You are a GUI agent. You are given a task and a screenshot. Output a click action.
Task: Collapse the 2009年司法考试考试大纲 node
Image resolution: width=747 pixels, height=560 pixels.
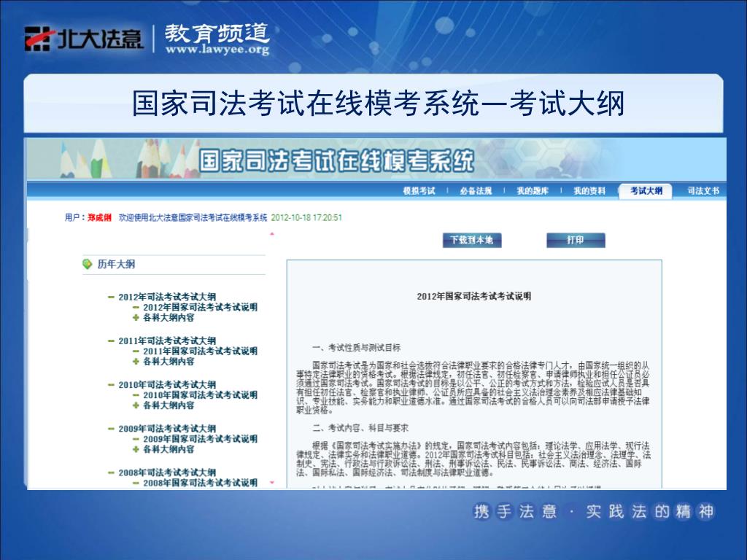pyautogui.click(x=111, y=429)
